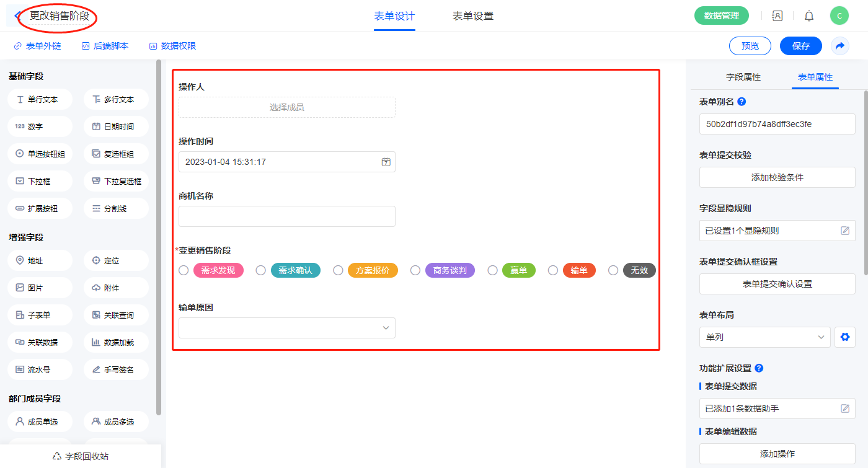Click calendar icon in 操作时间 field
The image size is (868, 468).
[386, 162]
